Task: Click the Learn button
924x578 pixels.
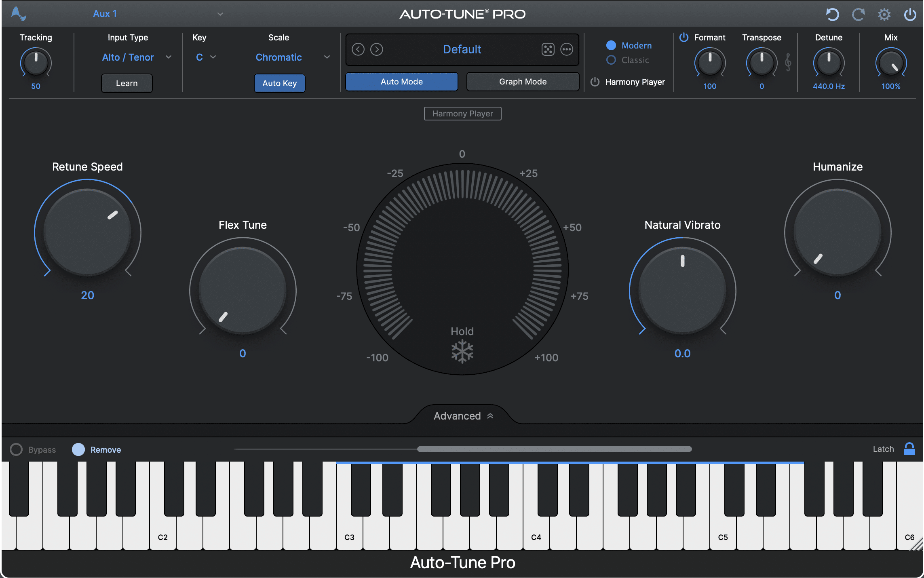Action: coord(127,82)
